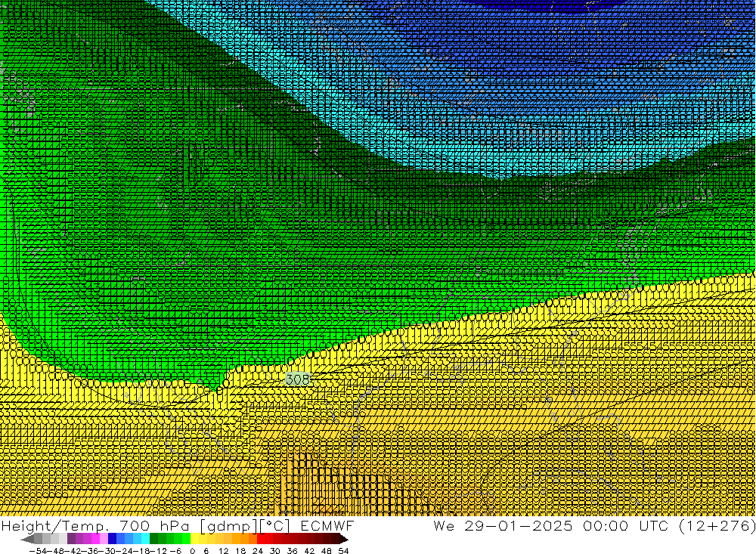The image size is (756, 554).
Task: Click the gray left arrow of the color legend
Action: pos(27,539)
